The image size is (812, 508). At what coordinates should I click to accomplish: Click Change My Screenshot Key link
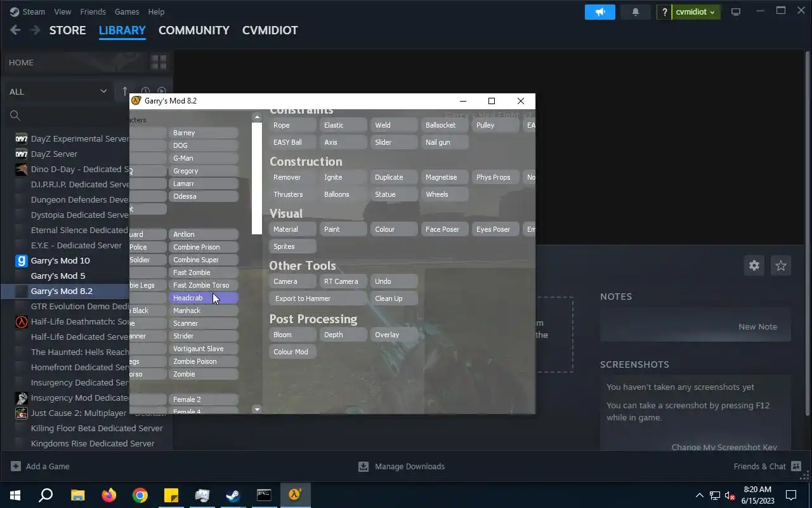(724, 447)
